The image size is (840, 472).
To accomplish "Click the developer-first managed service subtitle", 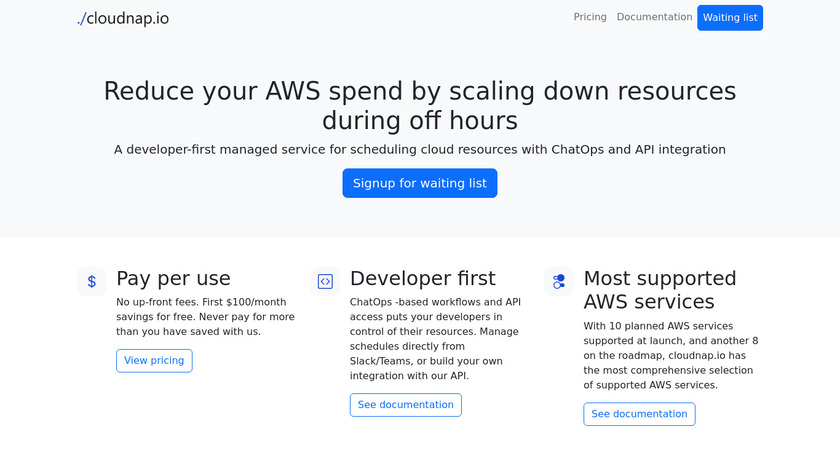I will (420, 149).
